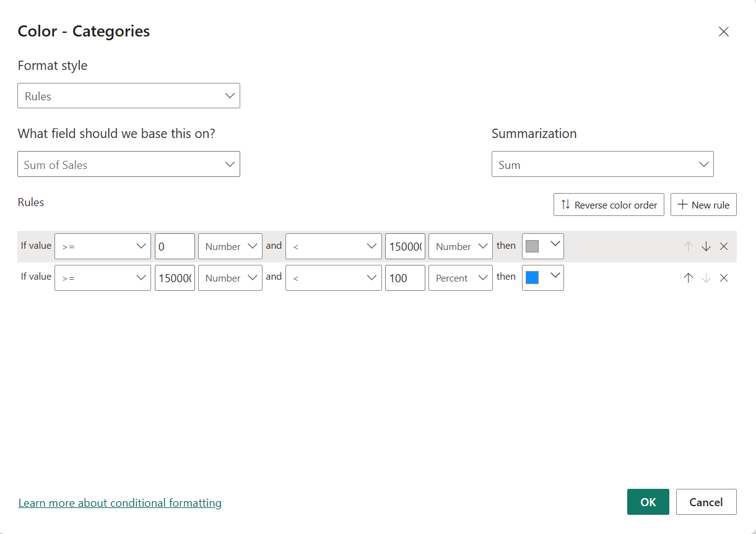
Task: Confirm with the OK button
Action: [648, 502]
